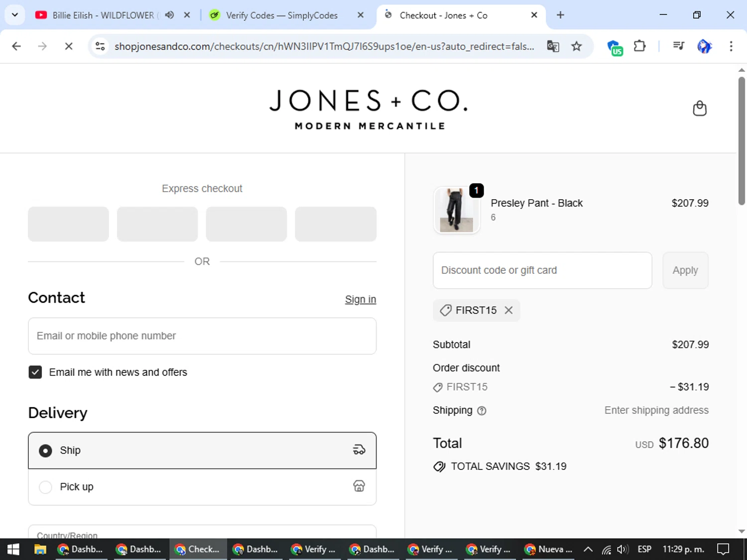Viewport: 747px width, 560px height.
Task: Switch to Billie Eilish WILDFLOWER tab
Action: coord(103,15)
